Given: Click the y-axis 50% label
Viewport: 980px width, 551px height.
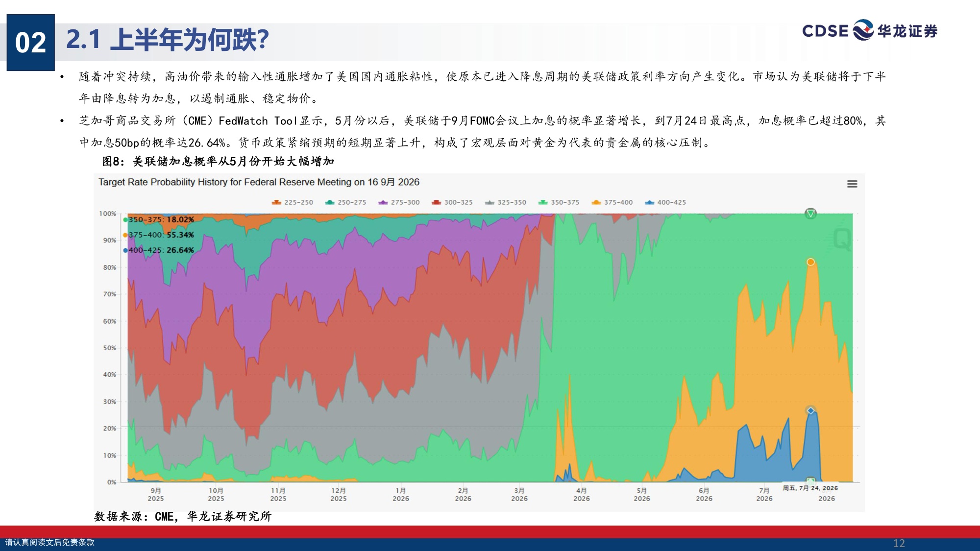Looking at the screenshot, I should click(x=110, y=348).
